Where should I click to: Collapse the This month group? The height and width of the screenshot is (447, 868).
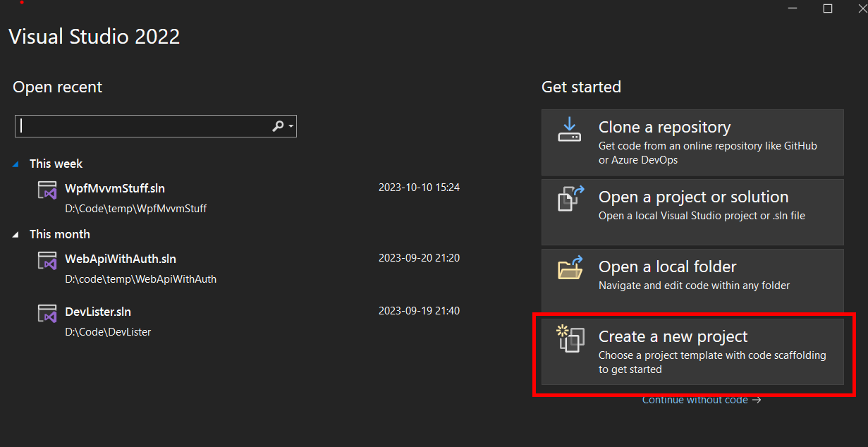click(x=16, y=234)
